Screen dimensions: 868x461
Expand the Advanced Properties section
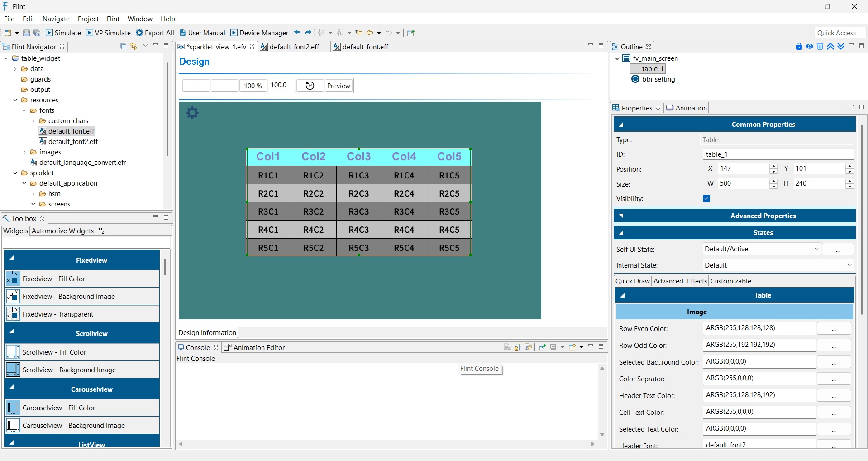621,216
